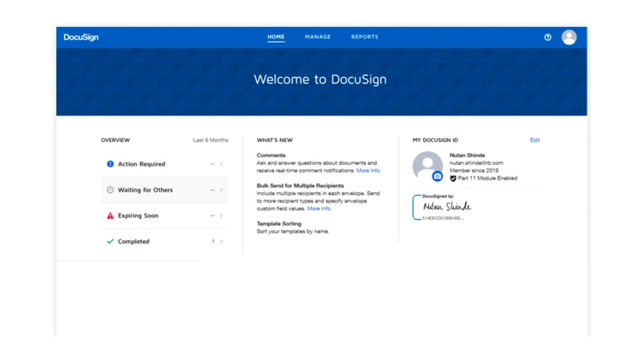Screen dimensions: 644x337
Task: Expand the Completed envelopes chevron
Action: (x=222, y=241)
